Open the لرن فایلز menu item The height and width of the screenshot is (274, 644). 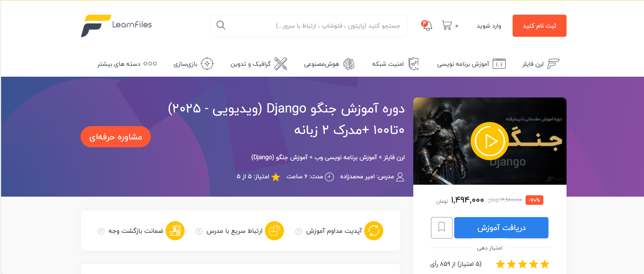tap(533, 64)
